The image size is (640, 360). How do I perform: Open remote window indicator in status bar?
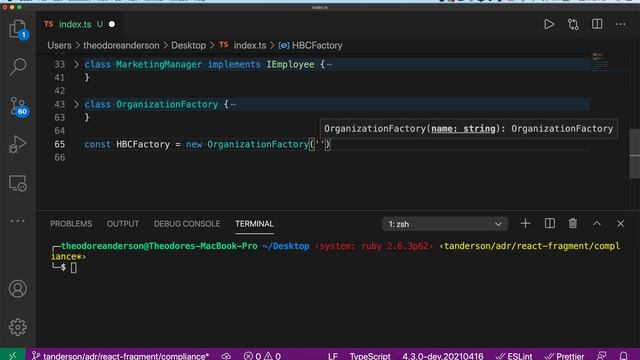12,355
